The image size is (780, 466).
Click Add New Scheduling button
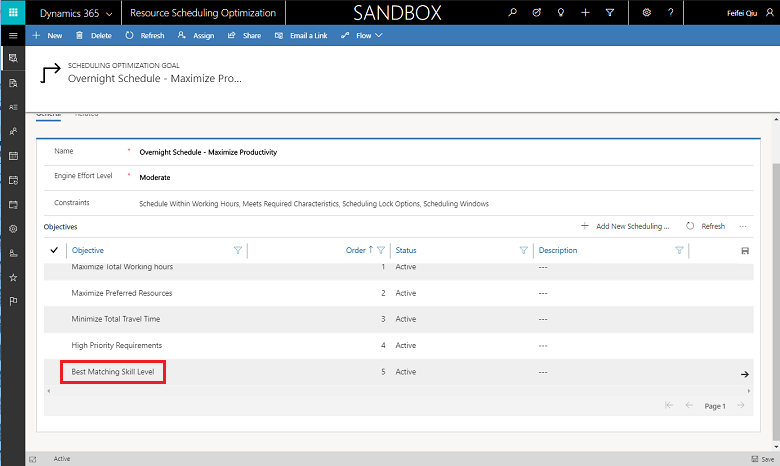tap(625, 226)
